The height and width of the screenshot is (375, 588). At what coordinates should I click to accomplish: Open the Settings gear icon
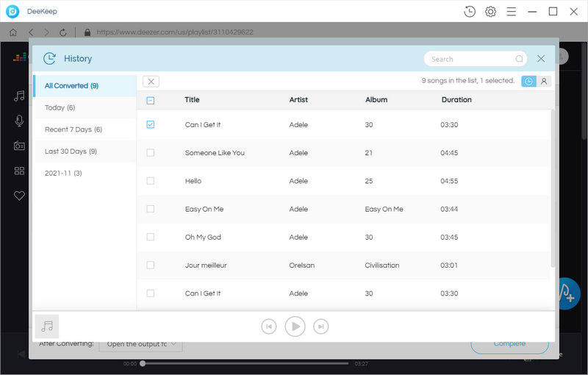pyautogui.click(x=490, y=12)
